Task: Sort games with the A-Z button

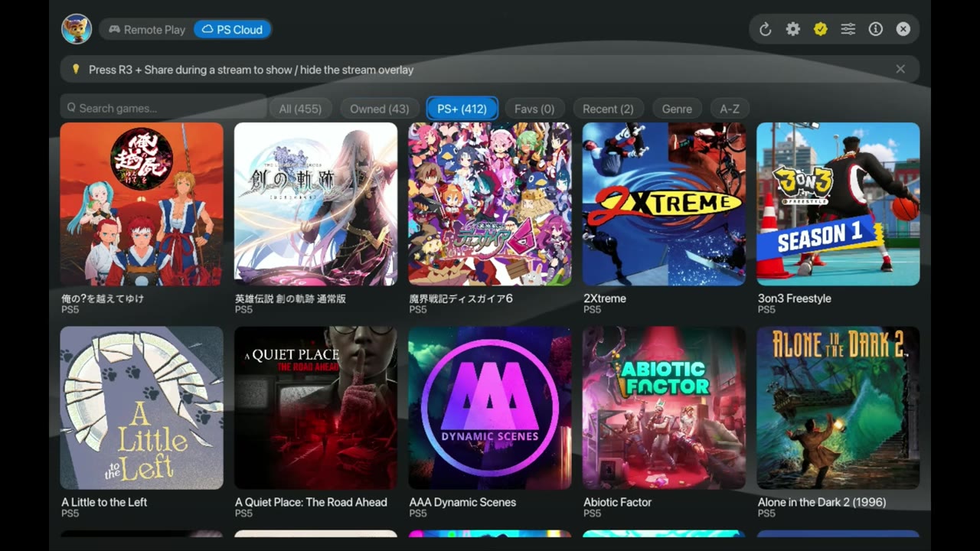Action: [x=730, y=109]
